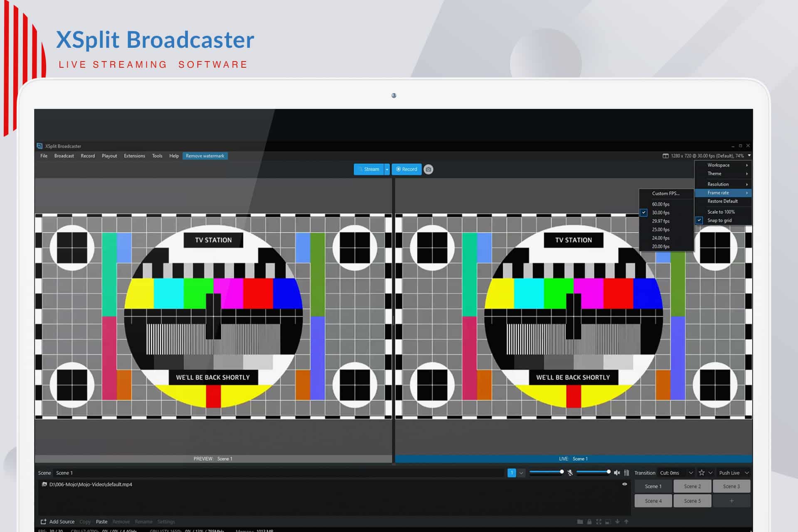Open the Broadcast menu
Viewport: 798px width, 532px height.
(x=64, y=156)
